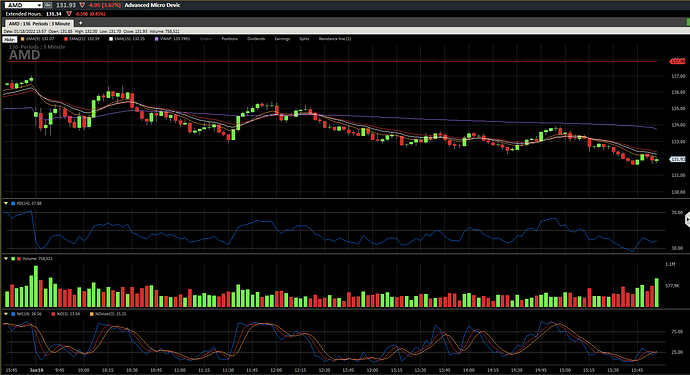Screen dimensions: 690x375
Task: Click the Hide button for indicators
Action: 9,39
